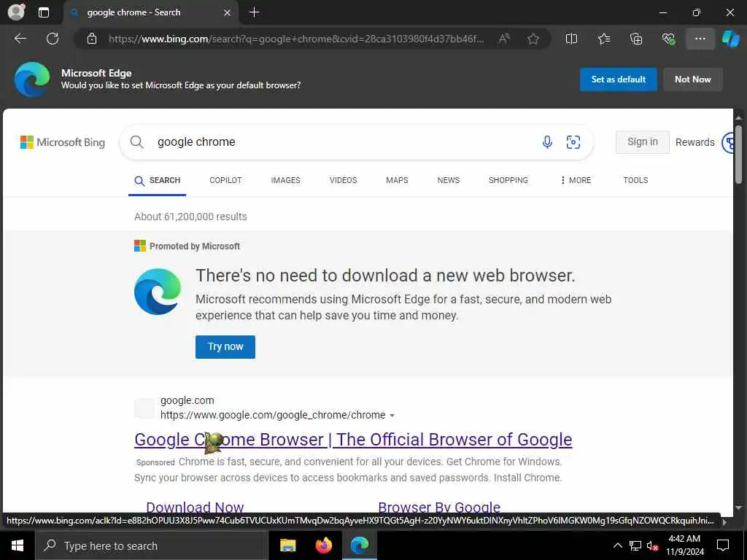Open a new tab with the plus icon
The image size is (747, 560).
click(255, 12)
